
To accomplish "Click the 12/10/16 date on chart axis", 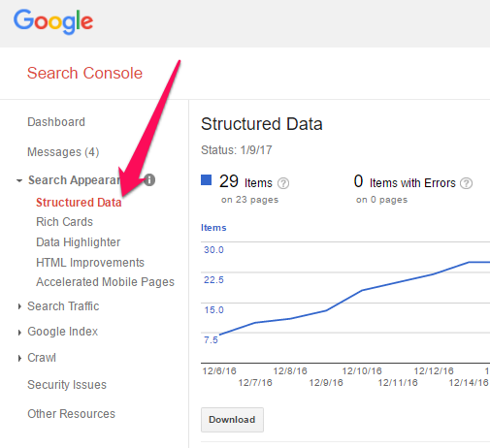I will 362,370.
